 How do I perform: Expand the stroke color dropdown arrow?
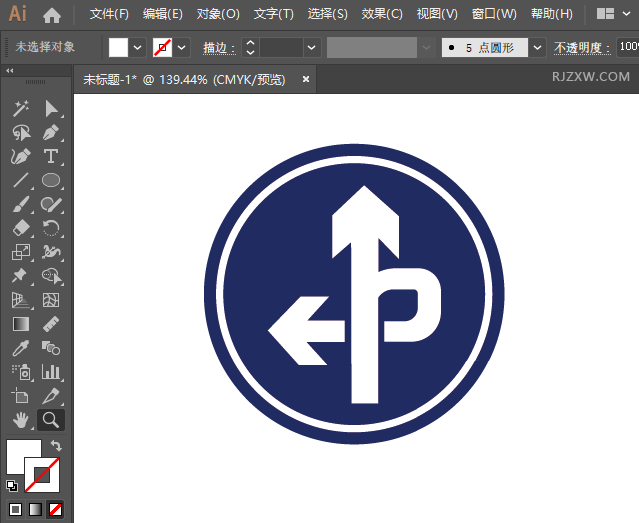182,48
